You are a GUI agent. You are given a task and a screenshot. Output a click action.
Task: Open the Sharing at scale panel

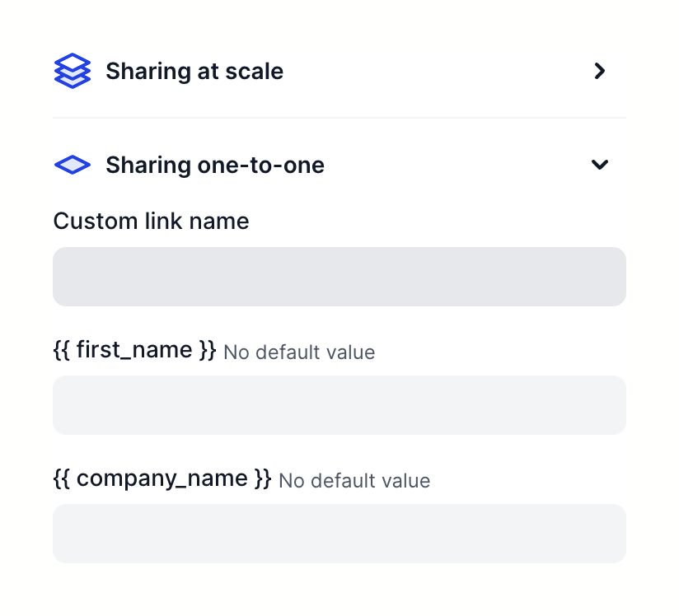tap(194, 71)
